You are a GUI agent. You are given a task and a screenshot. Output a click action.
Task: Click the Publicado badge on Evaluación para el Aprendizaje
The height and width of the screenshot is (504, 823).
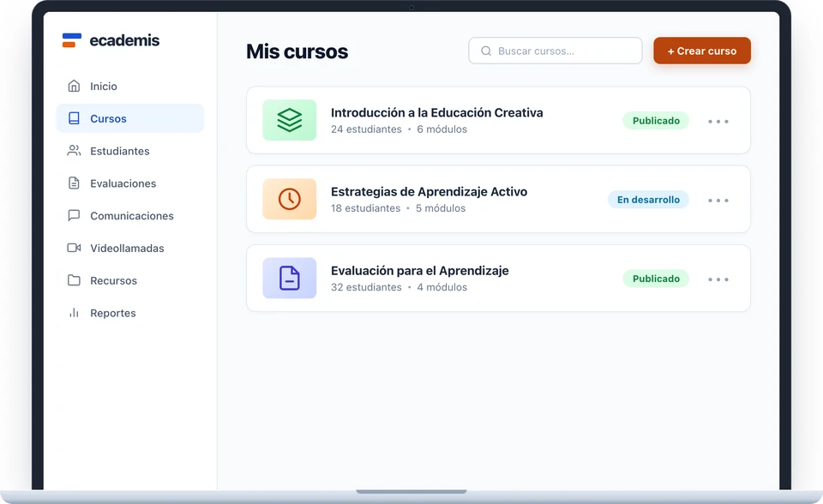pyautogui.click(x=656, y=279)
